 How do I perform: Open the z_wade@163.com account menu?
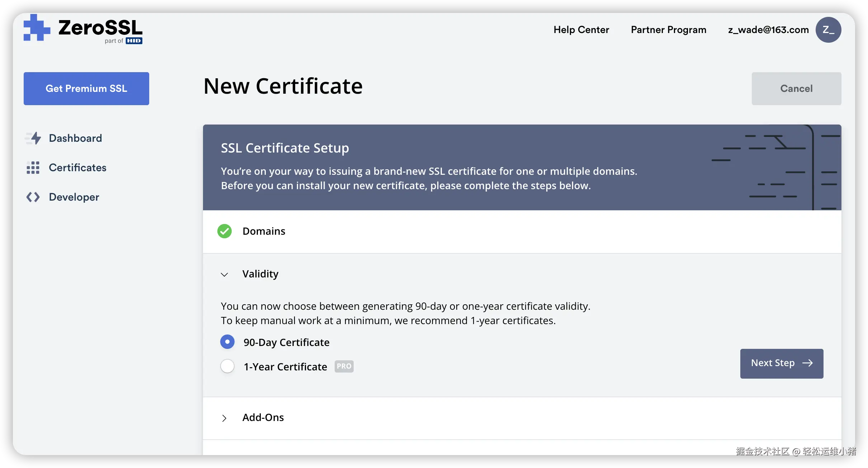[768, 30]
